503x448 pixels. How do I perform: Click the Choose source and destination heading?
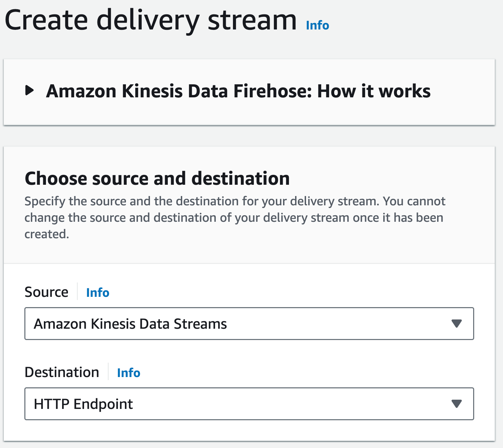coord(157,179)
